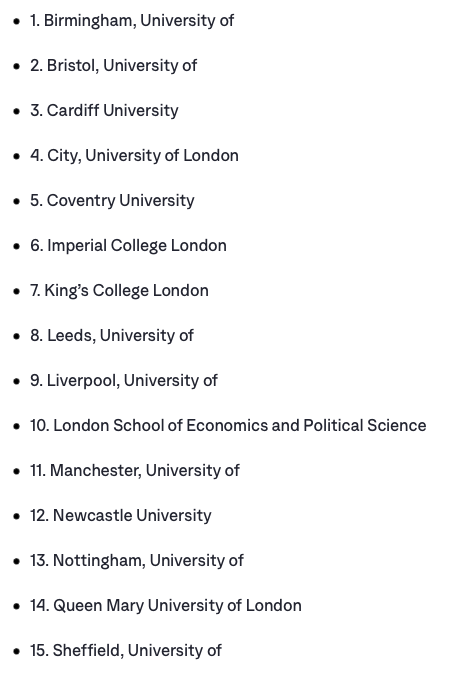Click Nottingham, University of entry
Image resolution: width=456 pixels, height=673 pixels.
137,561
